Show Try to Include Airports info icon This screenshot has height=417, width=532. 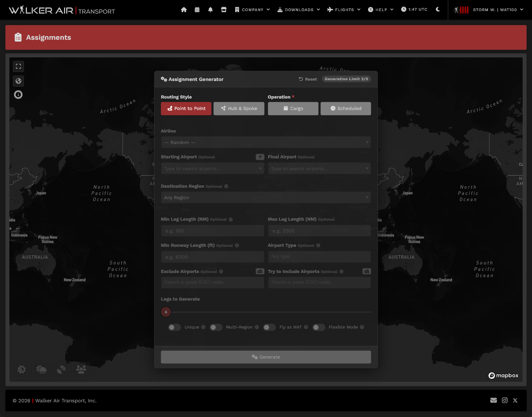tap(342, 272)
